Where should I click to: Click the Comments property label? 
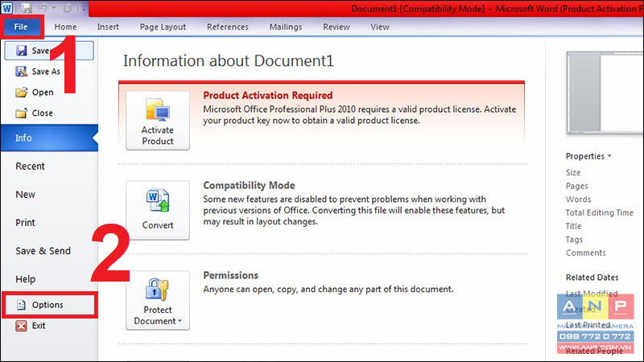(x=586, y=253)
